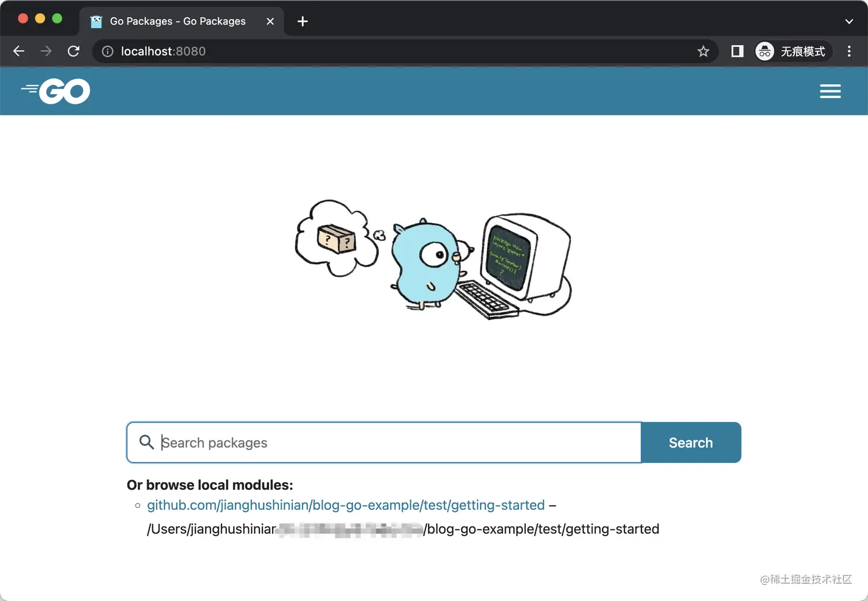
Task: Go back to the previous page
Action: click(x=18, y=51)
